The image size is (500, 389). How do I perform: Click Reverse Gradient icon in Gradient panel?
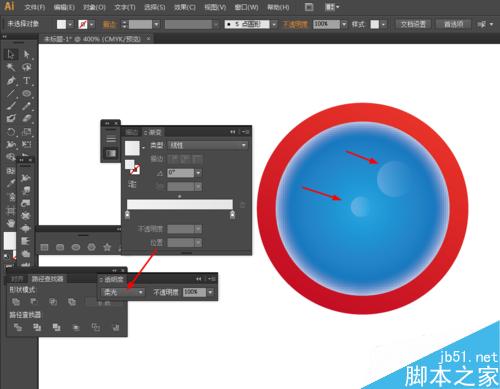pos(132,184)
